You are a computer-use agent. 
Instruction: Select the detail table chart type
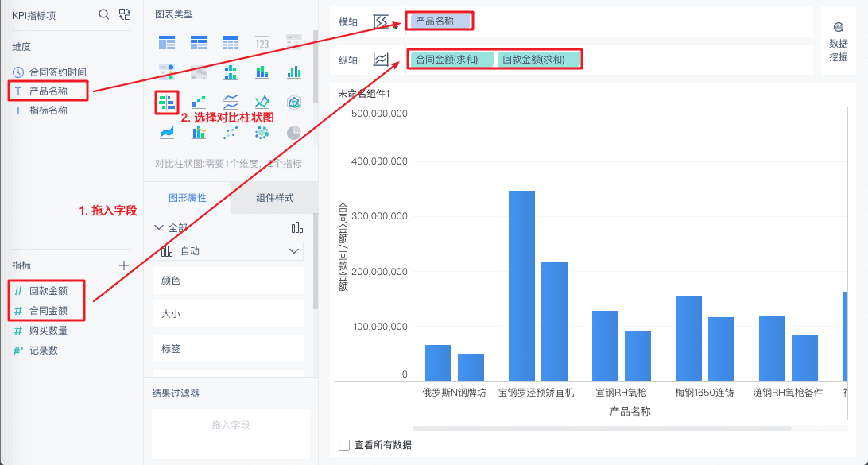pyautogui.click(x=231, y=42)
